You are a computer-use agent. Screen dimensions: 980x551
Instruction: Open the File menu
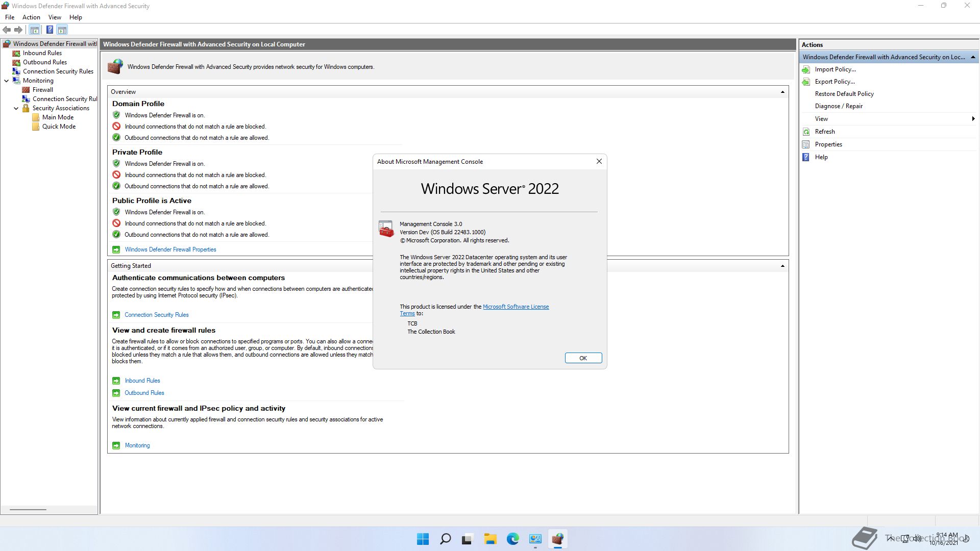[x=10, y=17]
